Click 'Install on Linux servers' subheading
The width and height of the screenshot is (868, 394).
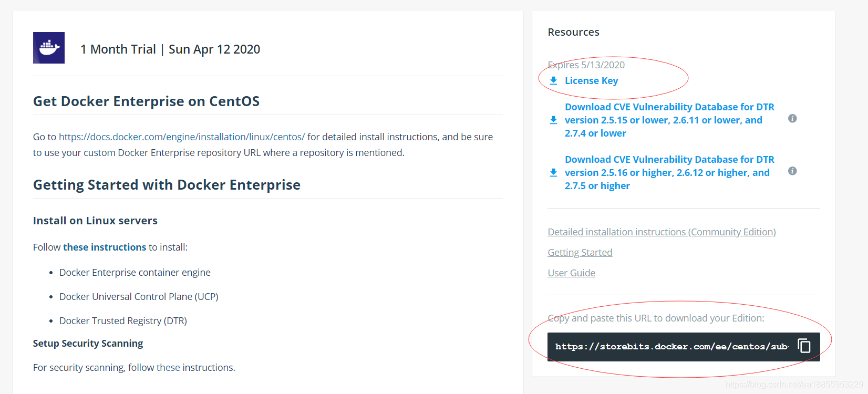tap(95, 221)
